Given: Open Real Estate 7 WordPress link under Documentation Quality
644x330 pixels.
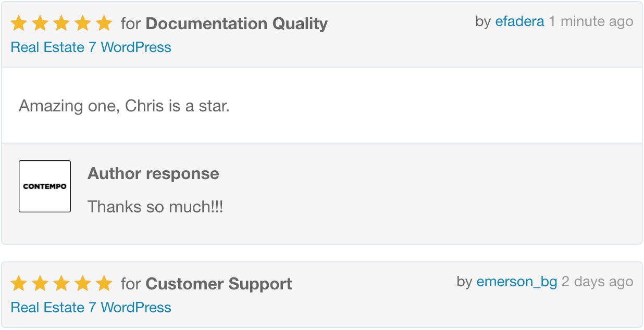Looking at the screenshot, I should tap(91, 47).
